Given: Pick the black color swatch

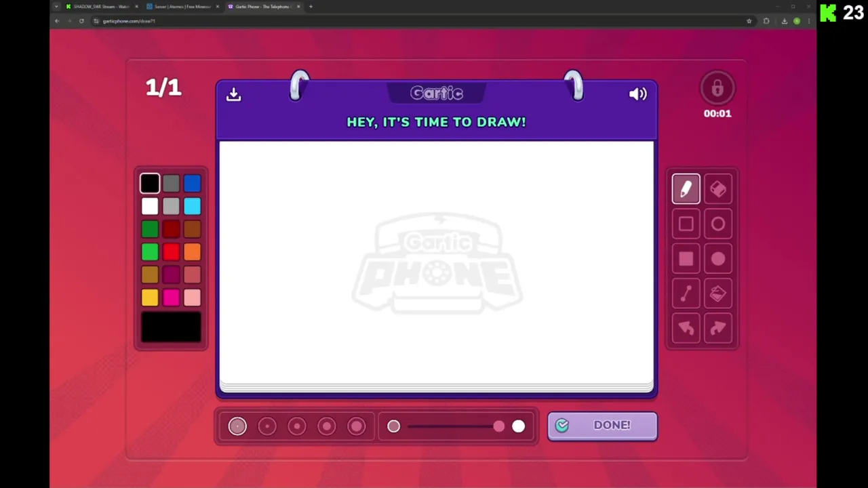Looking at the screenshot, I should [x=150, y=183].
